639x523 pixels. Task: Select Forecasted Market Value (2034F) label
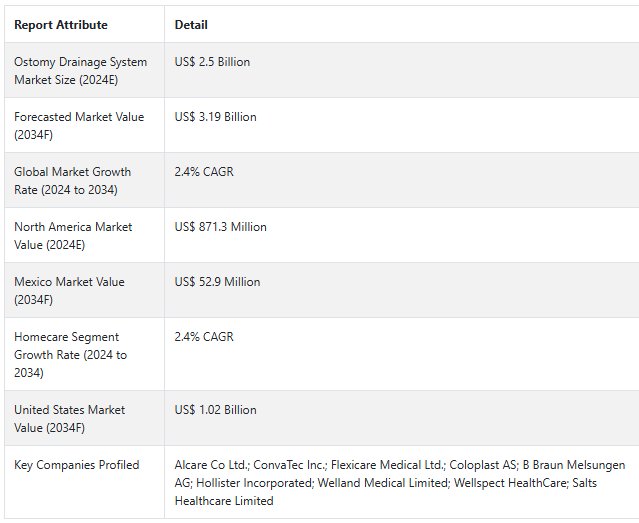(79, 126)
